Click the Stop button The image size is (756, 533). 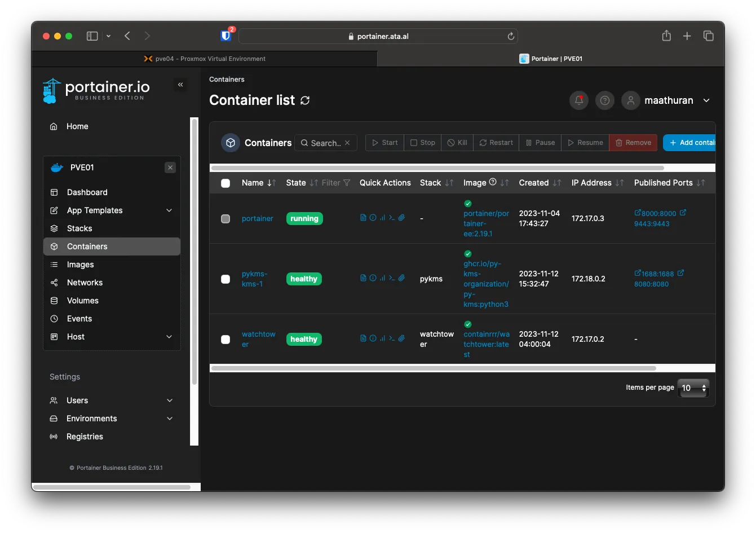point(423,143)
